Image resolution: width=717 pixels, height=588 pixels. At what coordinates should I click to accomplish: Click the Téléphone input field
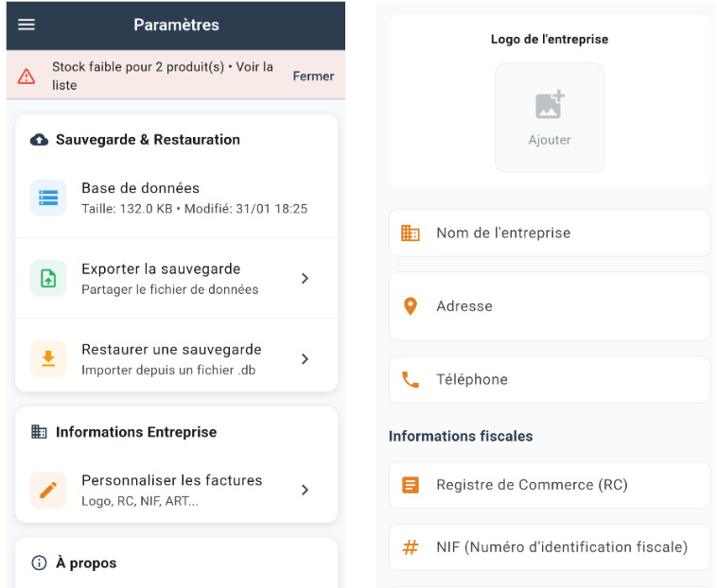550,380
